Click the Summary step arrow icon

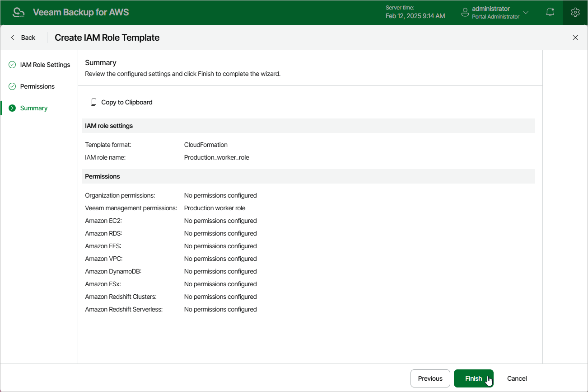(x=12, y=108)
